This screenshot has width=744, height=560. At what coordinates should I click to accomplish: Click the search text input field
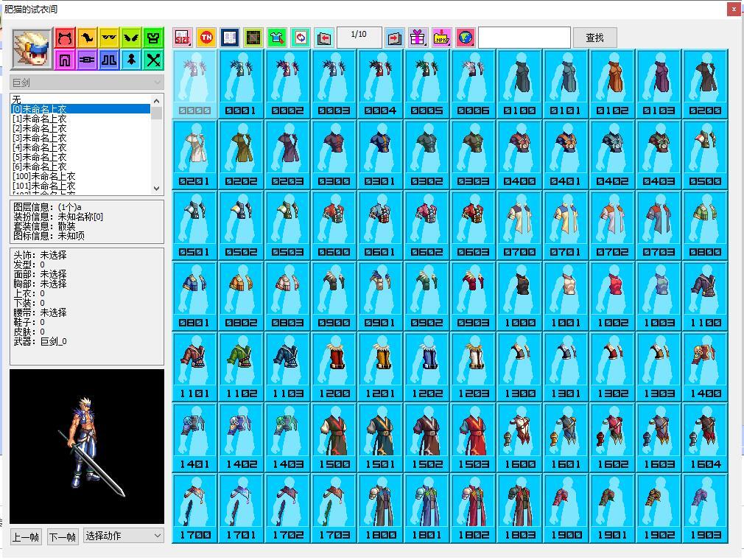click(x=524, y=38)
